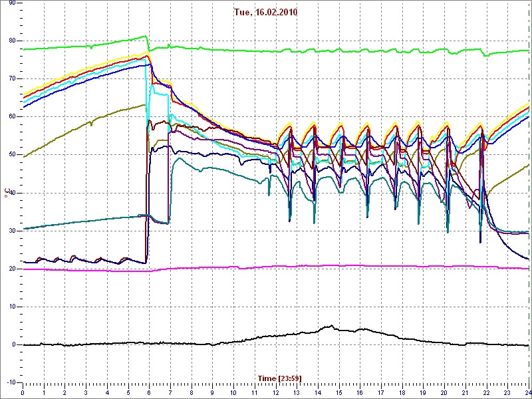Image resolution: width=532 pixels, height=399 pixels.
Task: Click hour 14 on the time axis
Action: click(318, 392)
